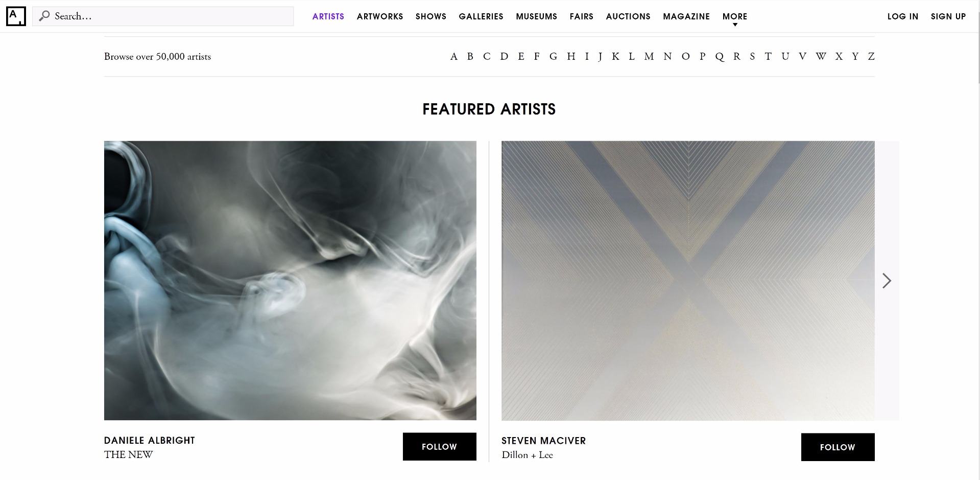980x480 pixels.
Task: Browse artists starting with letter M
Action: [649, 56]
